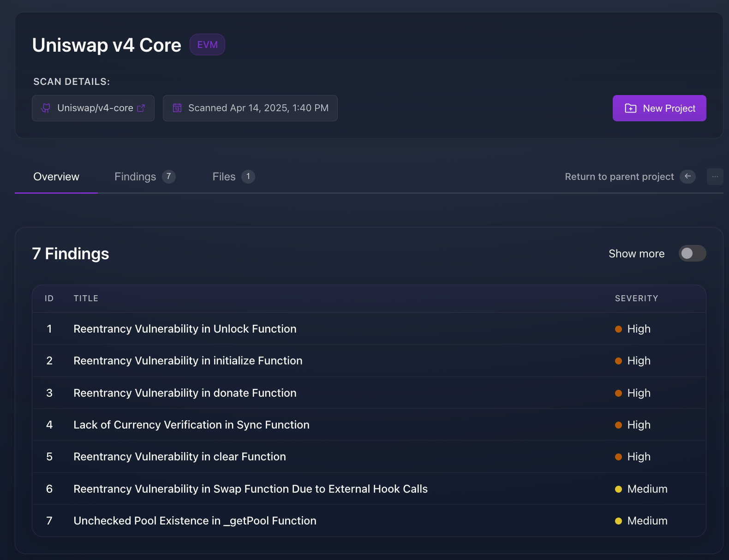Open the three-dots more options menu

point(715,176)
